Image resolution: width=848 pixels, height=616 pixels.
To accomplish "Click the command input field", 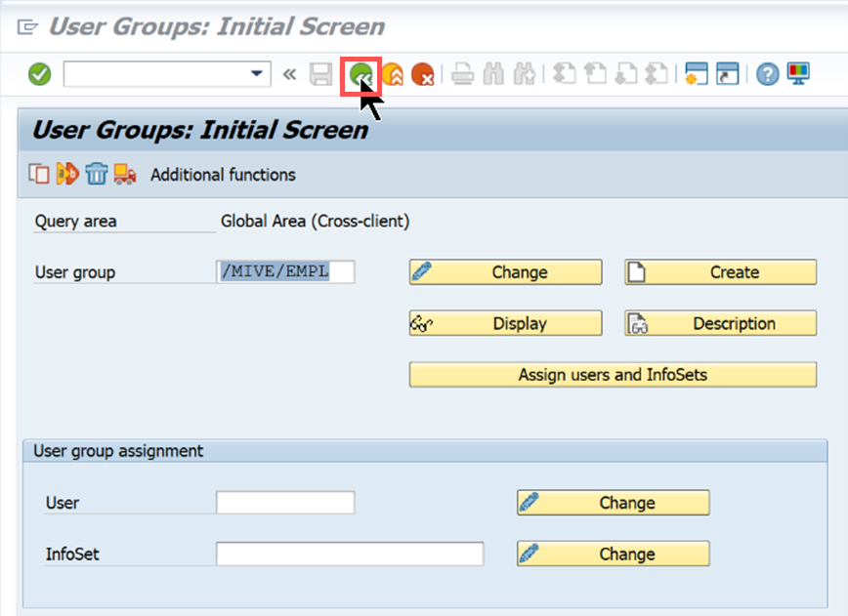I will tap(167, 74).
